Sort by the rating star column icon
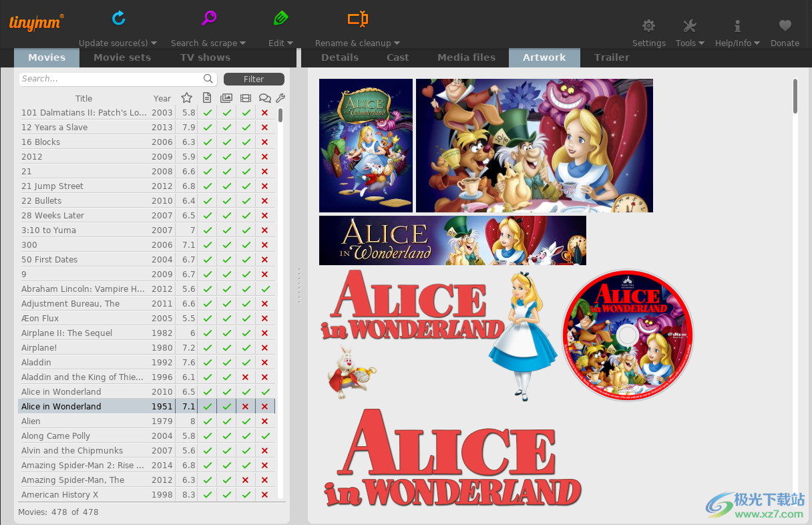Screen dimensions: 812x525 tap(187, 98)
